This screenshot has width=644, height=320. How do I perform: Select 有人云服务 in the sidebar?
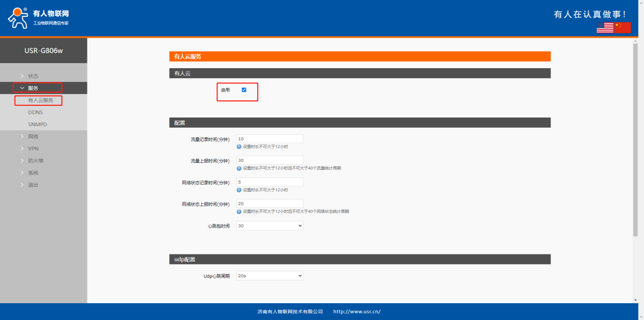[x=41, y=100]
